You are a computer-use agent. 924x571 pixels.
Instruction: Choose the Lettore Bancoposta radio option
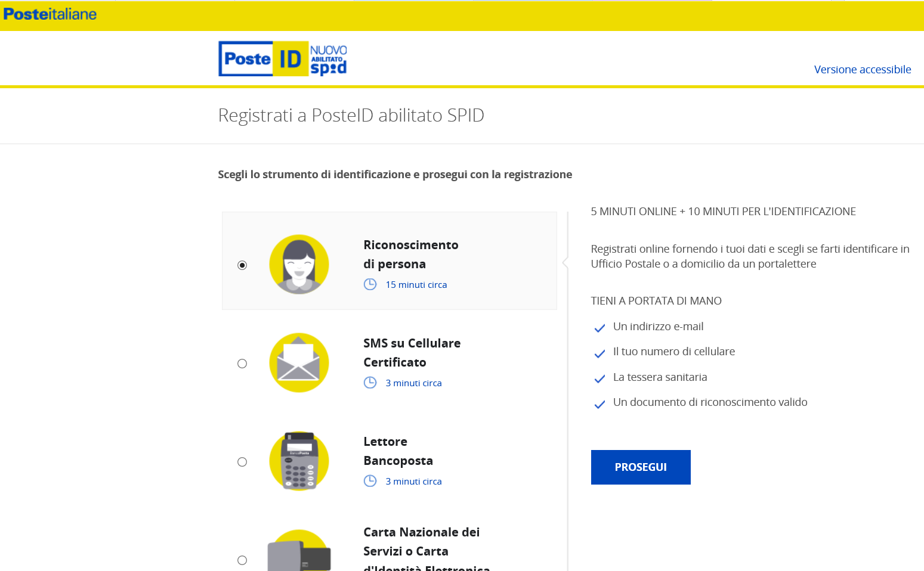click(x=242, y=462)
